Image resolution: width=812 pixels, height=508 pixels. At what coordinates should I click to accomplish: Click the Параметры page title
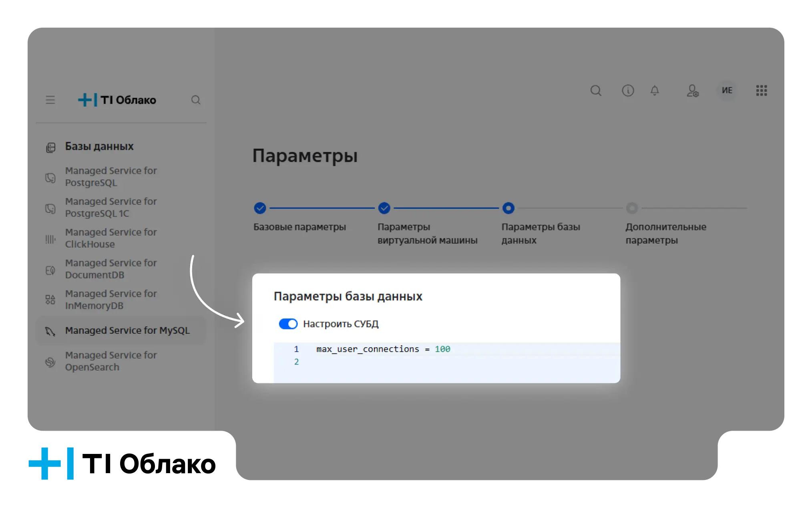click(305, 156)
